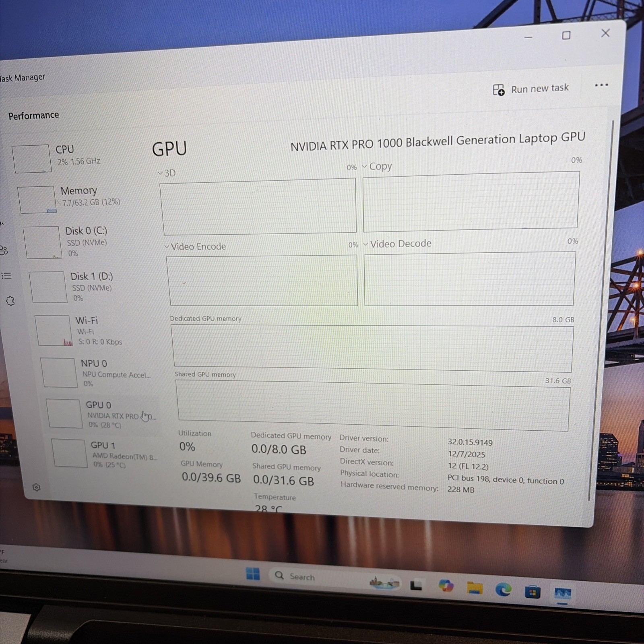The image size is (644, 644).
Task: Click the 228 MB hardware reserved value
Action: [461, 490]
